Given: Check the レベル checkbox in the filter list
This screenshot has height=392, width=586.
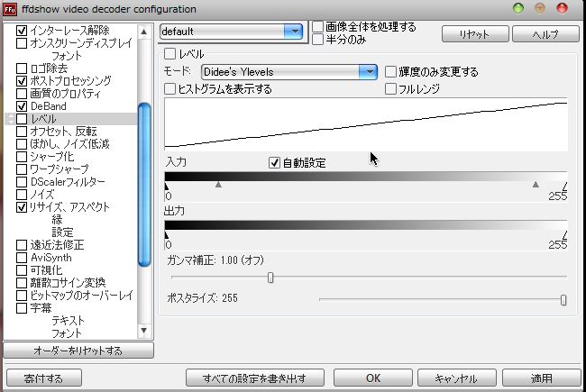Looking at the screenshot, I should pyautogui.click(x=22, y=119).
